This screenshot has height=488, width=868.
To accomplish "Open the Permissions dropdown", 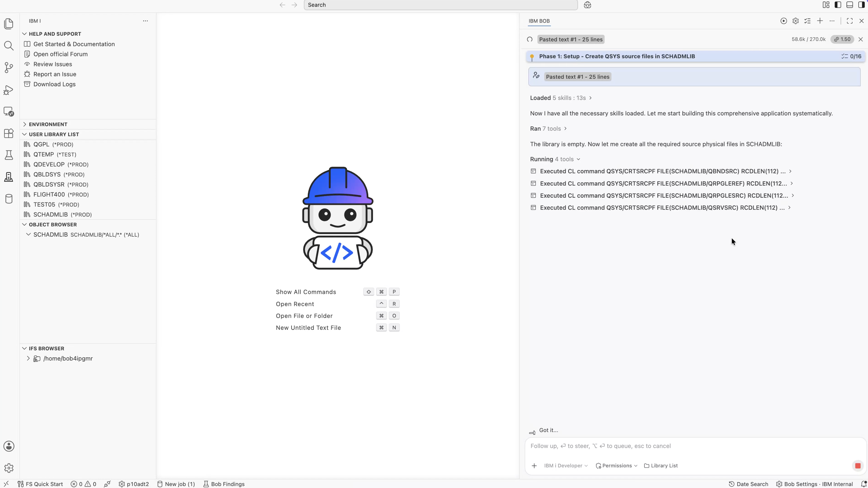I will tap(616, 466).
